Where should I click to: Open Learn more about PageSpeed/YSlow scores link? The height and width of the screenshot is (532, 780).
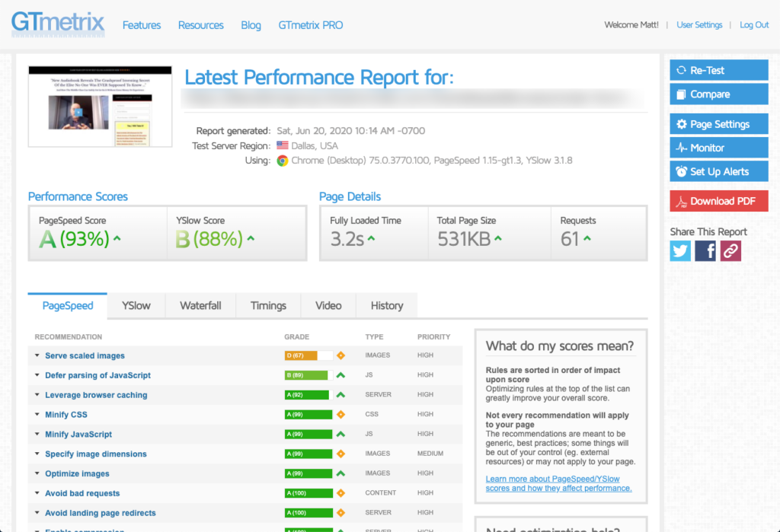coord(558,483)
